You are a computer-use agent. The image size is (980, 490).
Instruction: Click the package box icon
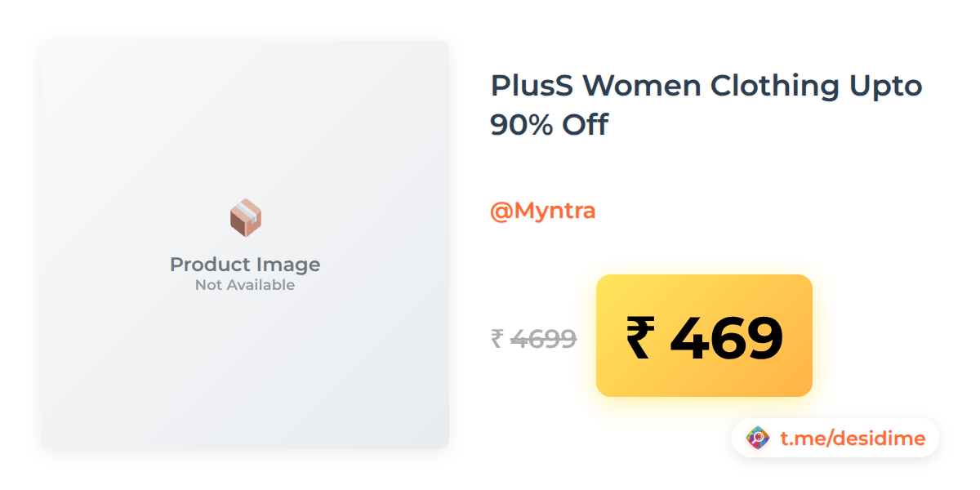(x=245, y=218)
